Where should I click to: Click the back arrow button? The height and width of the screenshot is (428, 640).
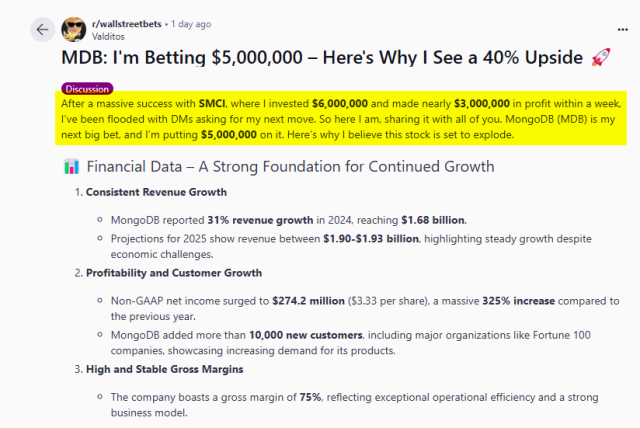point(42,29)
